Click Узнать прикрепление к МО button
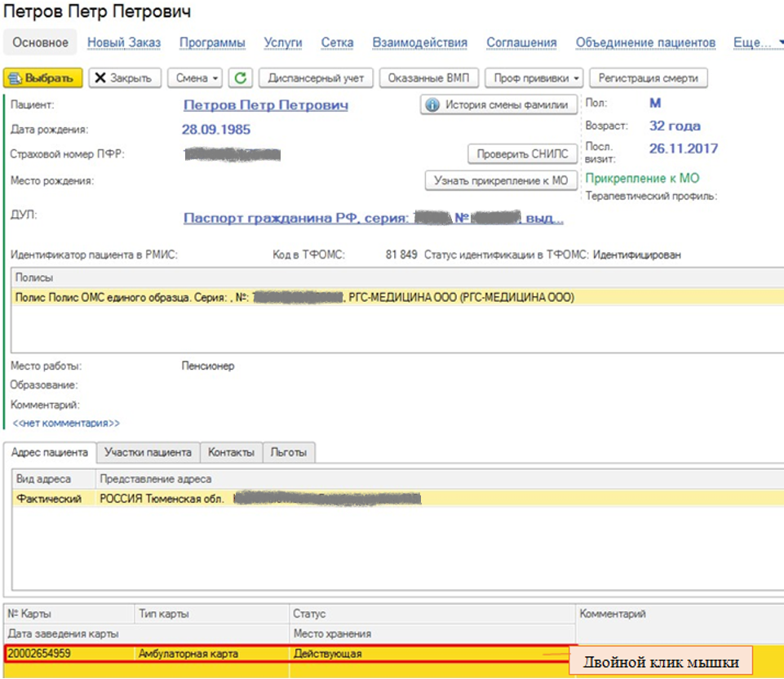 pos(500,181)
